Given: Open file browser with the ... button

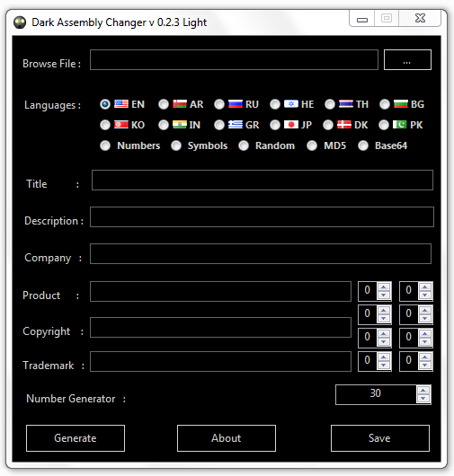Looking at the screenshot, I should [x=407, y=60].
